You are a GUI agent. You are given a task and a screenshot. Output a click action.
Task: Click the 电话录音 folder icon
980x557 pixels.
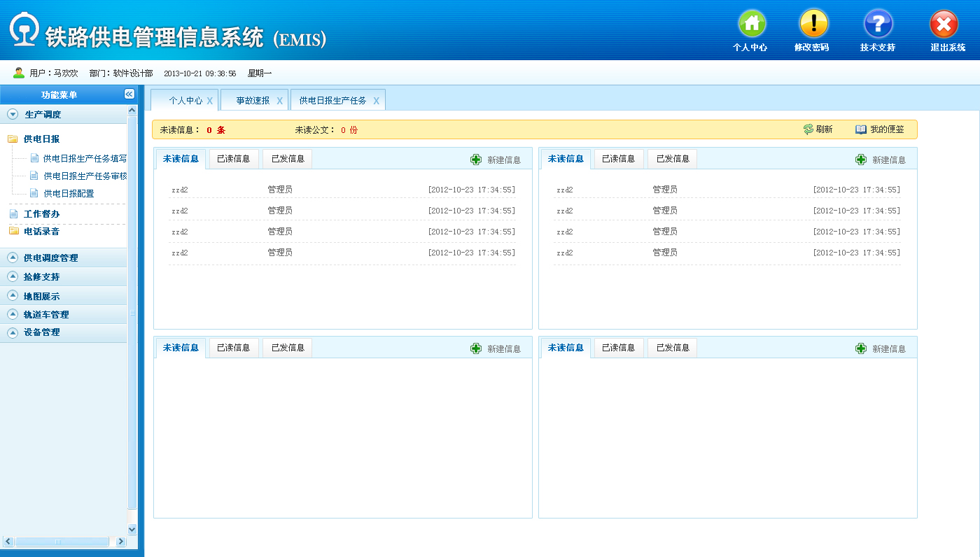click(13, 231)
